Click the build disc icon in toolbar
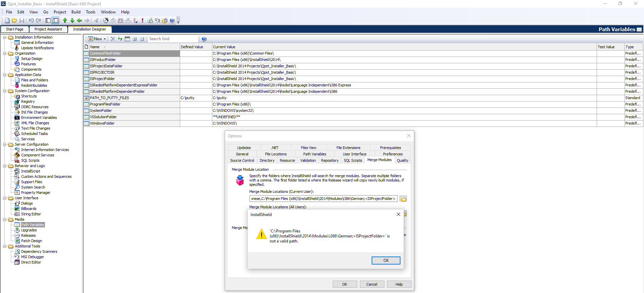The height and width of the screenshot is (293, 644). (106, 20)
